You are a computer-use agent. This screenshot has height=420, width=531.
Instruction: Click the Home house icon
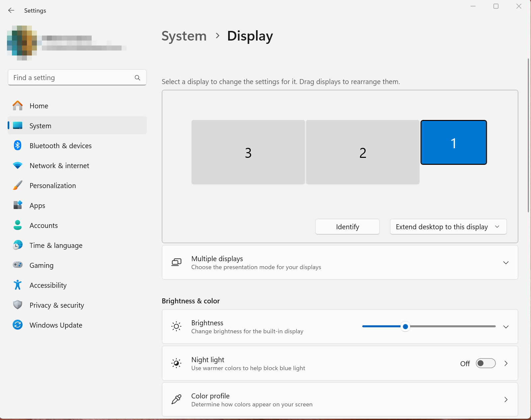point(18,106)
